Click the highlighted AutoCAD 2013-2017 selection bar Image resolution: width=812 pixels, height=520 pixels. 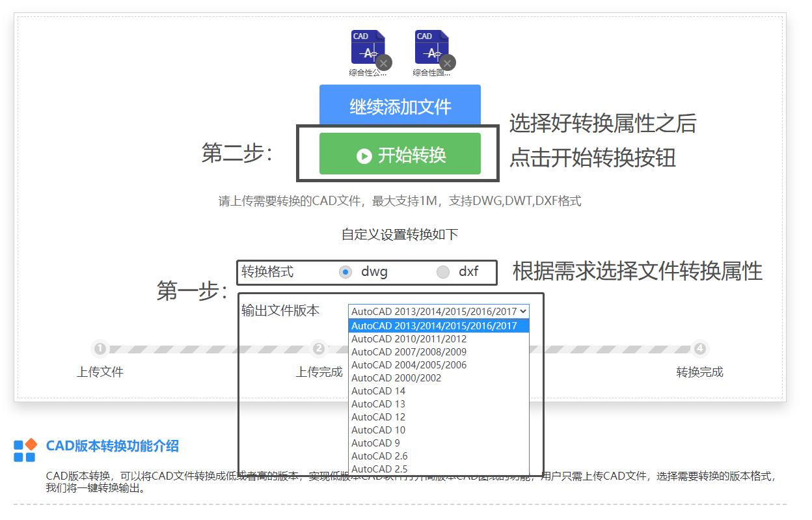pos(437,324)
